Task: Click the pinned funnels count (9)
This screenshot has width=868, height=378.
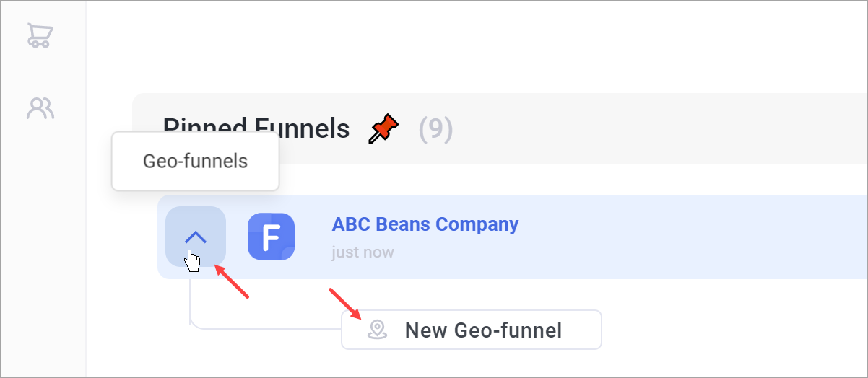Action: point(435,129)
